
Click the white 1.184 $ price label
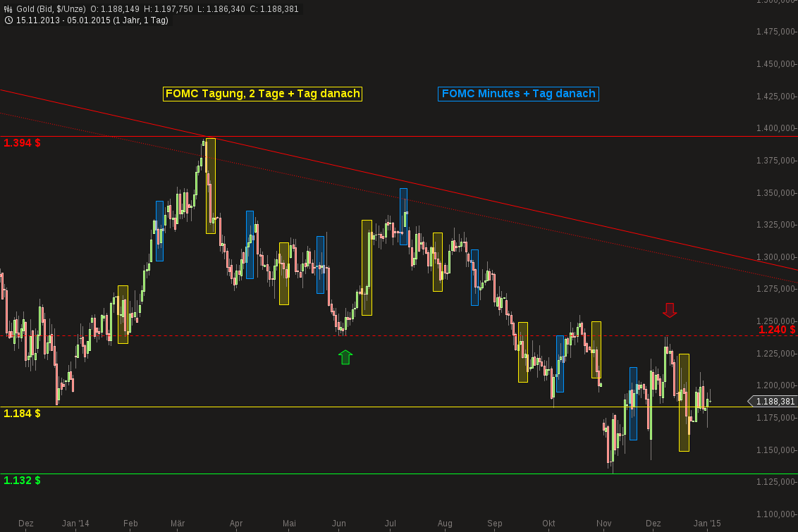[21, 414]
